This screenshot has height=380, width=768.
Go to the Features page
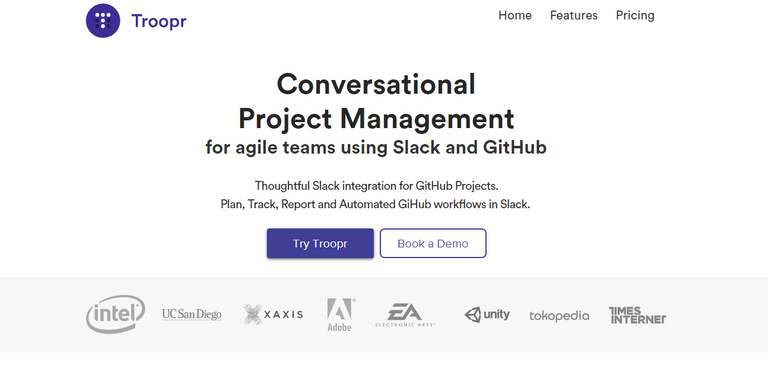[x=574, y=15]
